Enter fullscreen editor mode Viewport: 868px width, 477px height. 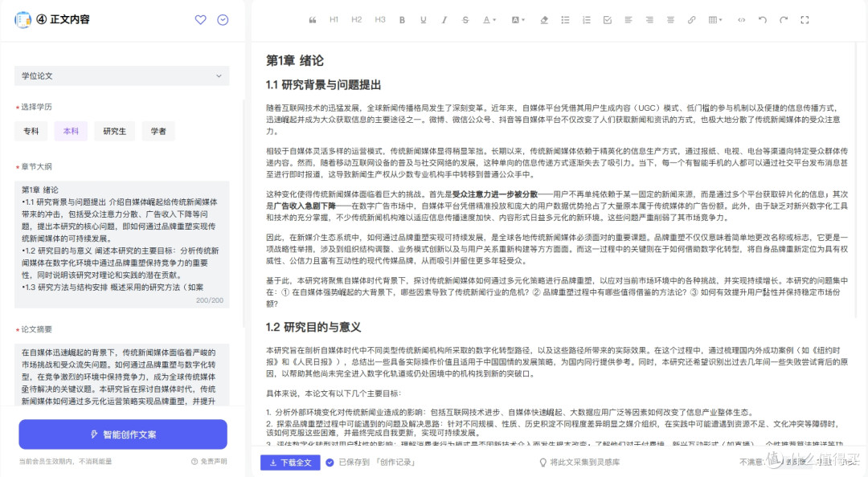click(805, 20)
